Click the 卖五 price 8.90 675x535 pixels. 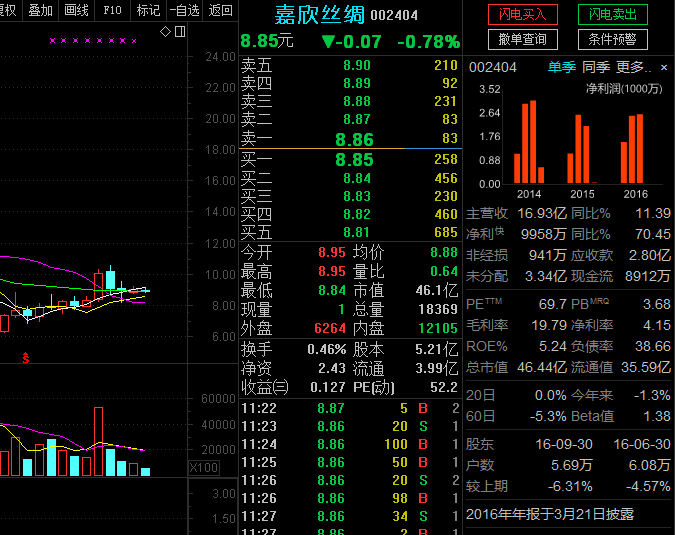(357, 65)
